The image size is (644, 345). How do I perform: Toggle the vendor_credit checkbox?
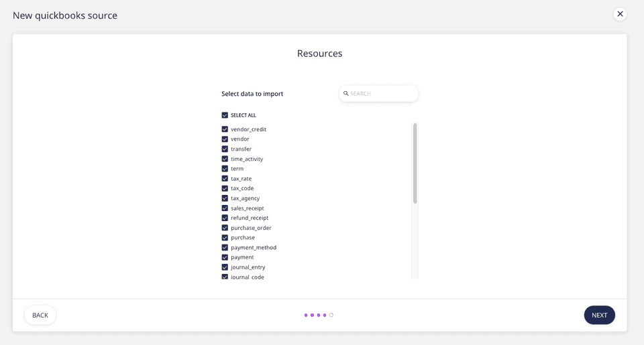click(x=225, y=129)
